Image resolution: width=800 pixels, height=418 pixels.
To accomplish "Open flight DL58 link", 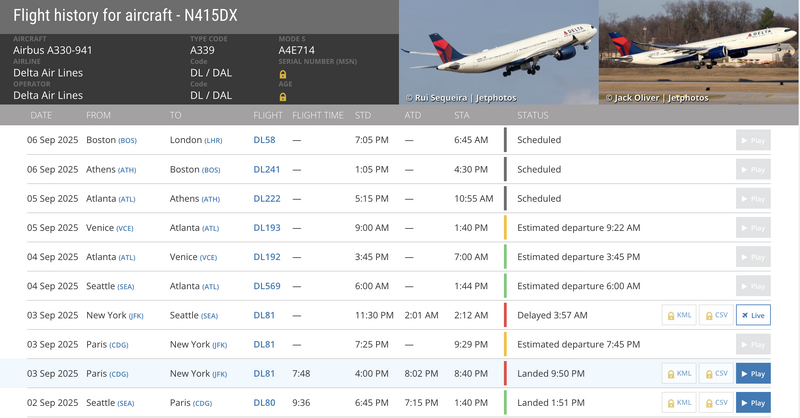I will click(x=264, y=140).
